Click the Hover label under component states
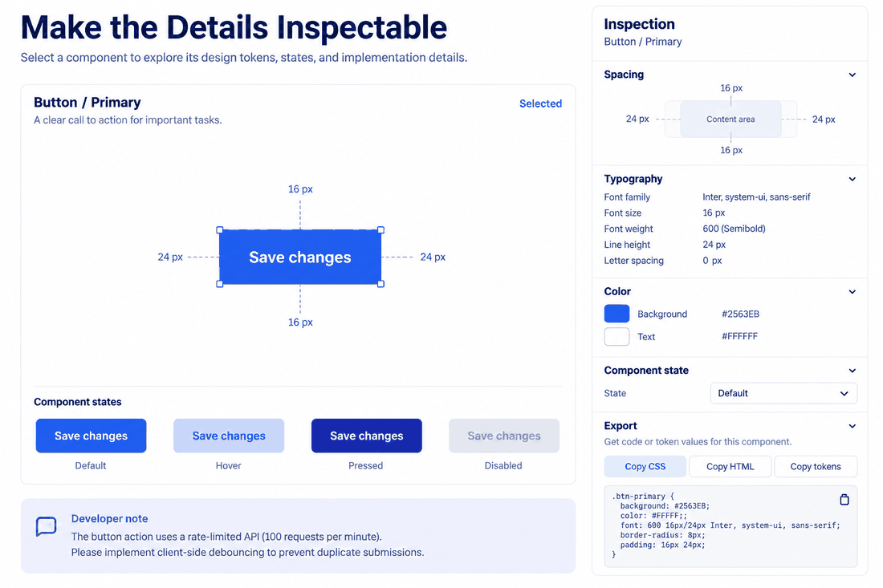The width and height of the screenshot is (883, 588). pos(228,465)
